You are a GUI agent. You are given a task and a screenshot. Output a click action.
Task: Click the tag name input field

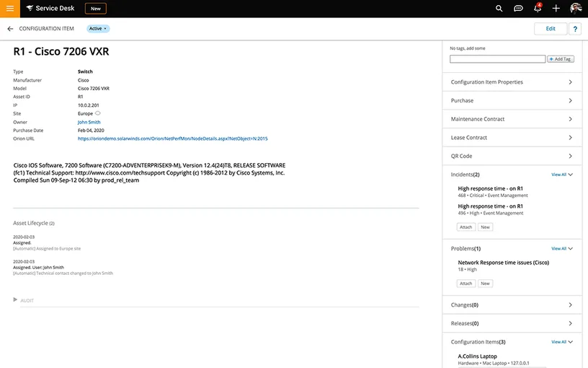pos(497,59)
